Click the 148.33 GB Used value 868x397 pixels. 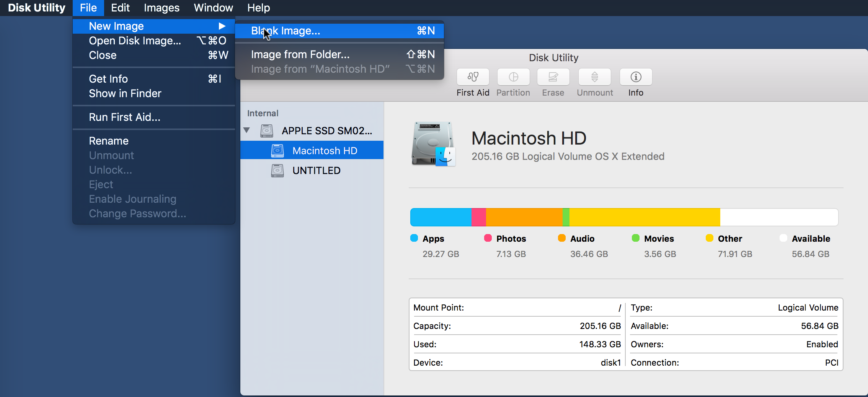pos(600,344)
